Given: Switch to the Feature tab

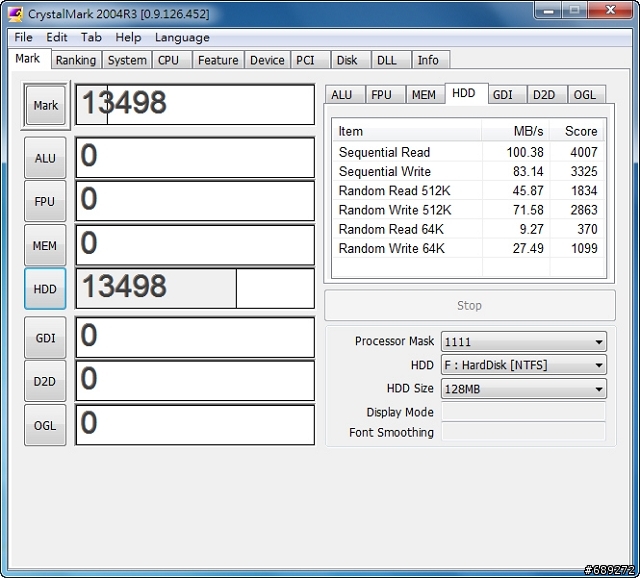Looking at the screenshot, I should point(218,60).
